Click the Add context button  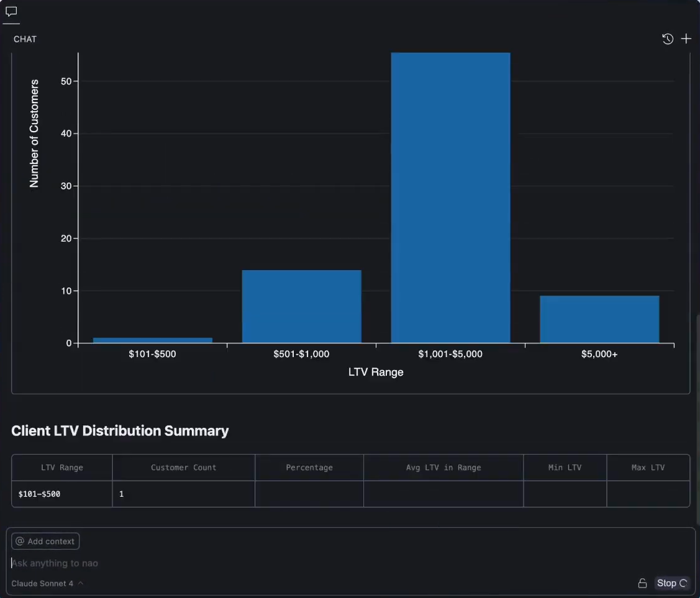point(45,541)
